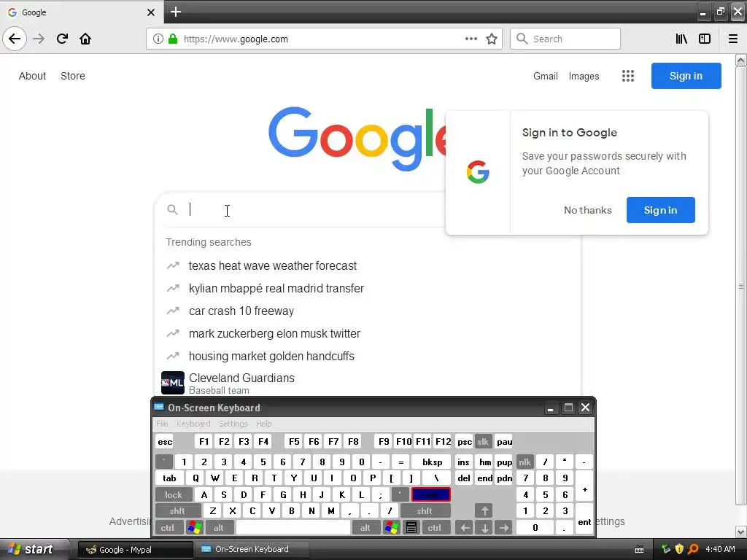The image size is (747, 560).
Task: Click the bksp key on On-Screen Keyboard
Action: click(432, 462)
